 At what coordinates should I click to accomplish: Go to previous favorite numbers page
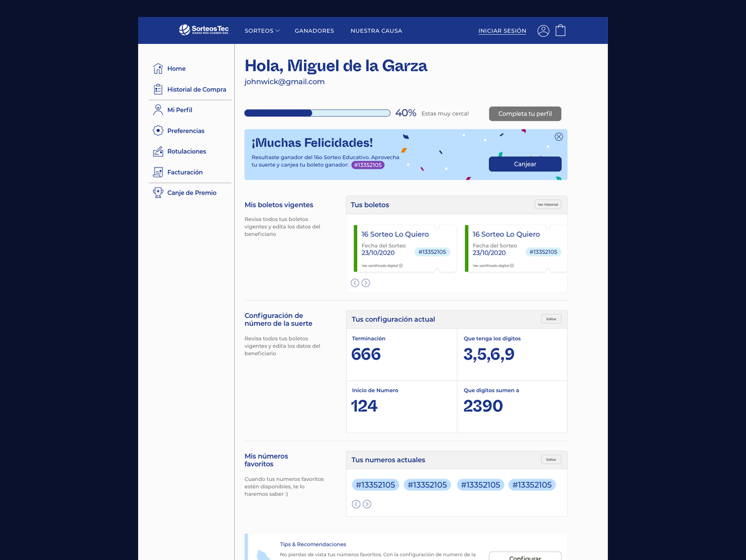pos(356,504)
